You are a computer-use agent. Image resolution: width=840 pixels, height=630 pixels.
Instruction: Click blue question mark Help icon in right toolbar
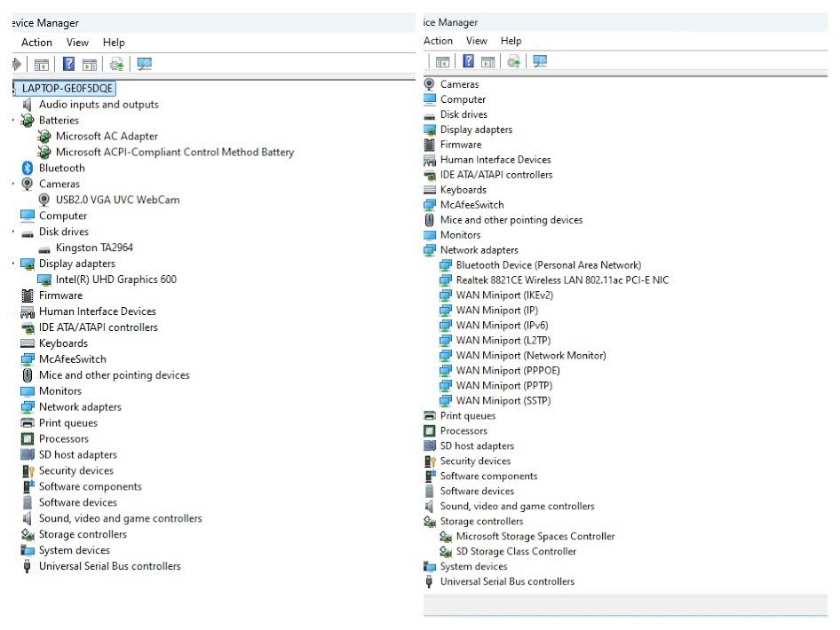pos(468,61)
